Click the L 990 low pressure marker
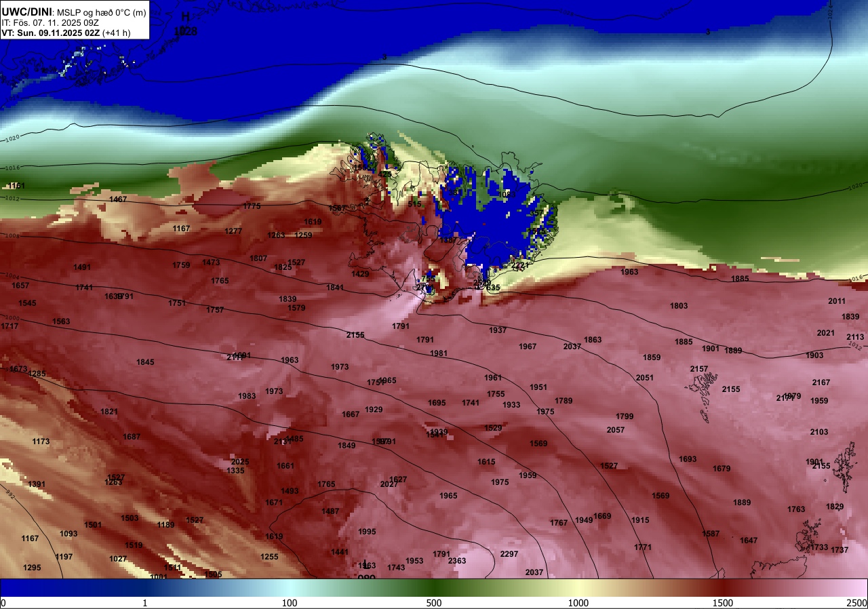Screen dimensions: 868x609 coord(366,570)
